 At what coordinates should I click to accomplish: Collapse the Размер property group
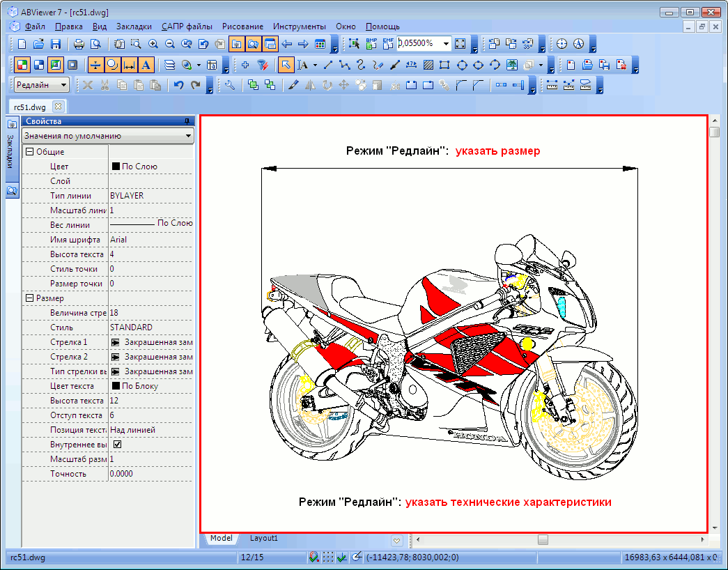30,298
